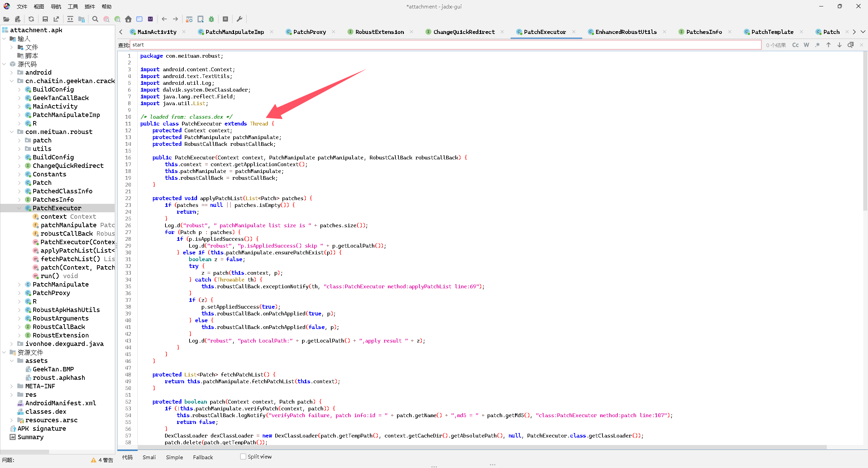
Task: Click the log viewer toolbar icon
Action: click(225, 19)
